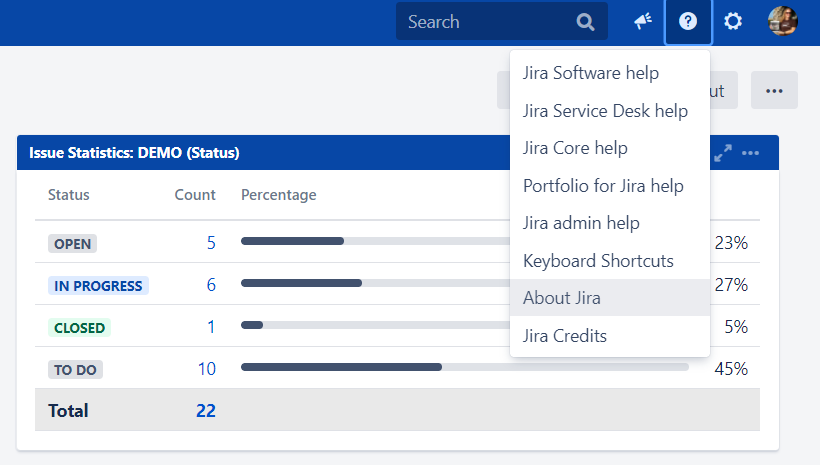The height and width of the screenshot is (465, 820).
Task: Click the search magnifier icon
Action: 585,22
